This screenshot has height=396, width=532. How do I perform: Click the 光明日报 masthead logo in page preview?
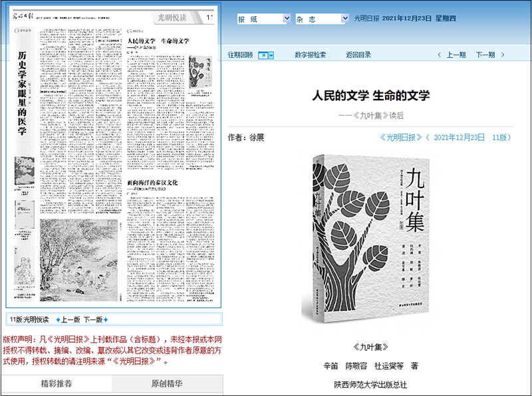tap(23, 16)
